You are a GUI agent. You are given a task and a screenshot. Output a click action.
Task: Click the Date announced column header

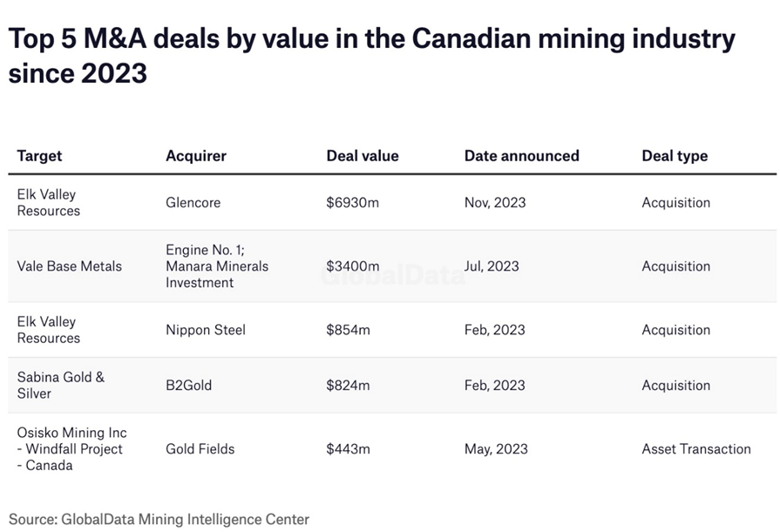[x=521, y=156]
